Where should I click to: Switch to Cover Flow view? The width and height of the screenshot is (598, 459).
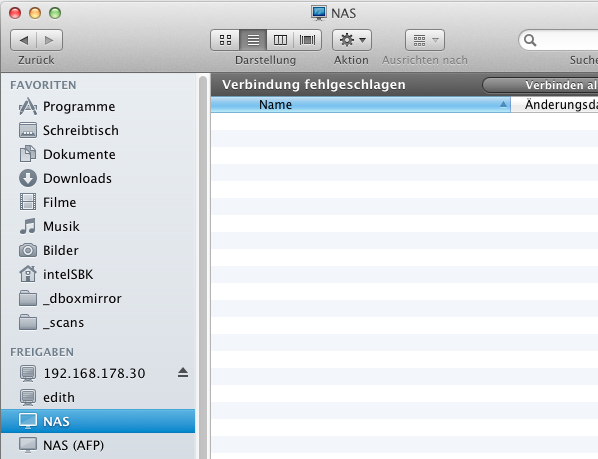[x=307, y=40]
